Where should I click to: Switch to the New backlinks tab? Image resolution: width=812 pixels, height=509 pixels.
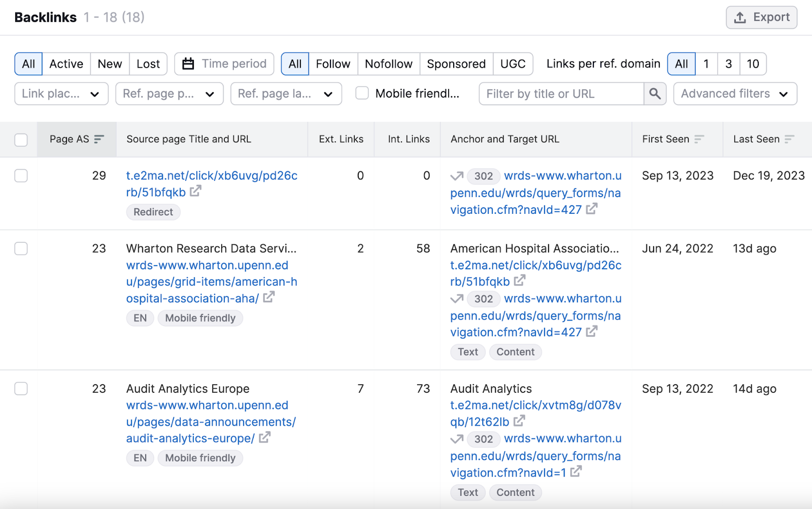(109, 63)
